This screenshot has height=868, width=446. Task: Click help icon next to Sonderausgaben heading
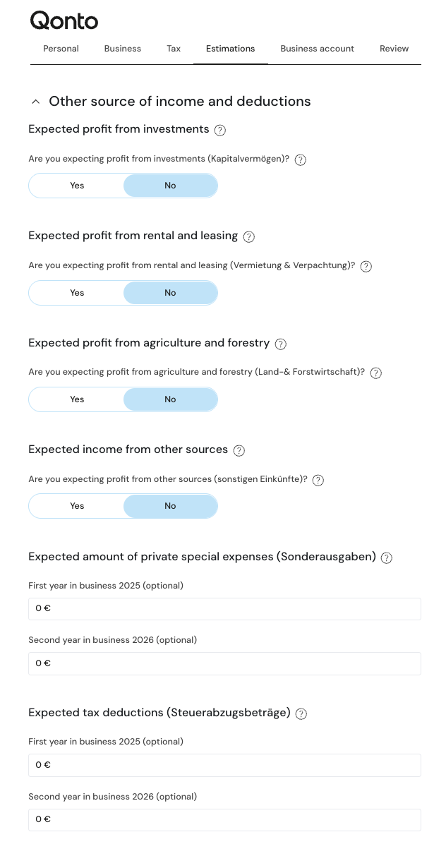click(387, 558)
